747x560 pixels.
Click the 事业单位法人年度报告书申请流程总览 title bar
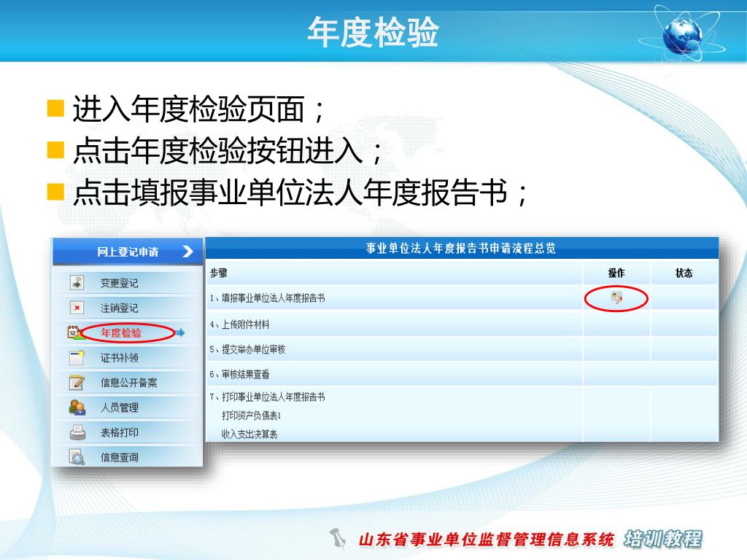coord(461,248)
